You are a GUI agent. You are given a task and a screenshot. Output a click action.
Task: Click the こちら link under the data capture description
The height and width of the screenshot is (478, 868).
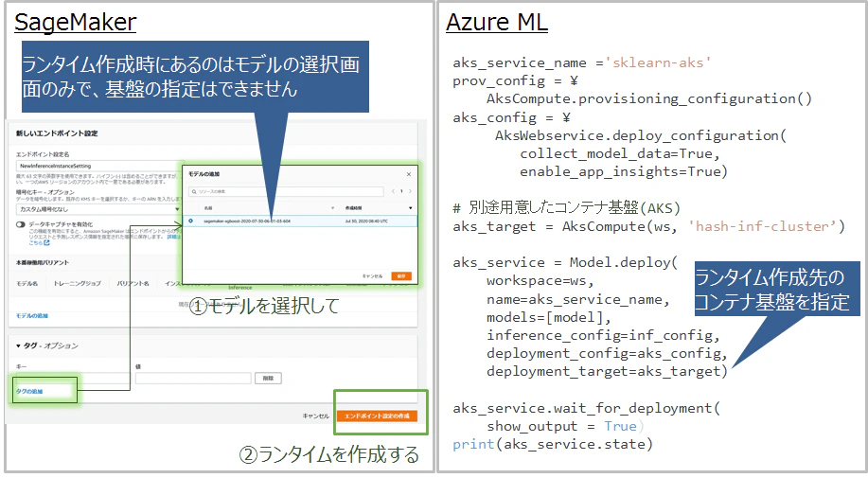(x=35, y=243)
